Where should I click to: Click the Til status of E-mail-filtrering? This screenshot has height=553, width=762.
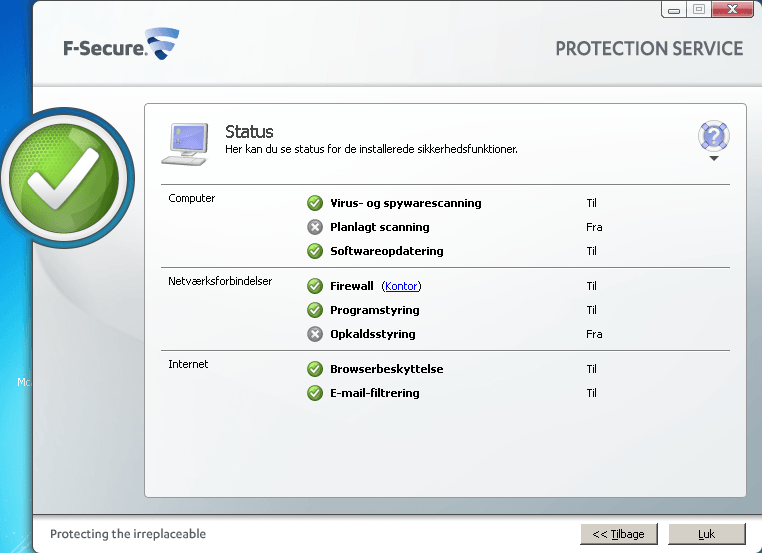tap(591, 393)
